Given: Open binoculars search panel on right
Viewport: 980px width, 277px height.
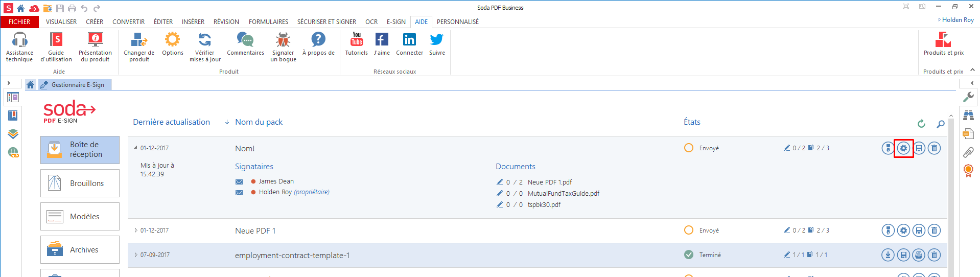Looking at the screenshot, I should coord(968,115).
